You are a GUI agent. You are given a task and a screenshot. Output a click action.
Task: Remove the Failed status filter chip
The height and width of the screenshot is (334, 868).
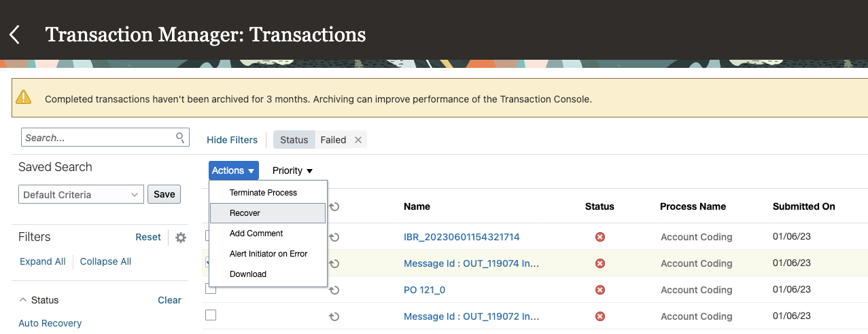tap(358, 140)
